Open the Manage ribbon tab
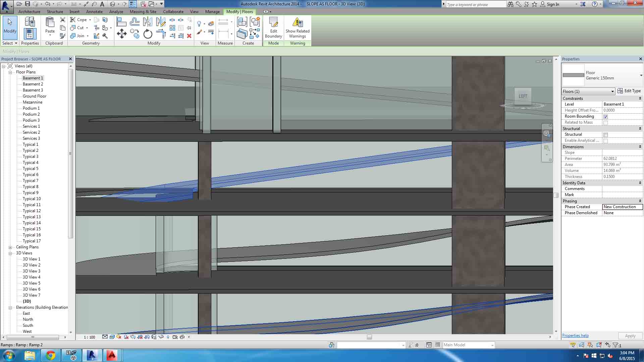Viewport: 644px width, 362px height. [x=212, y=11]
